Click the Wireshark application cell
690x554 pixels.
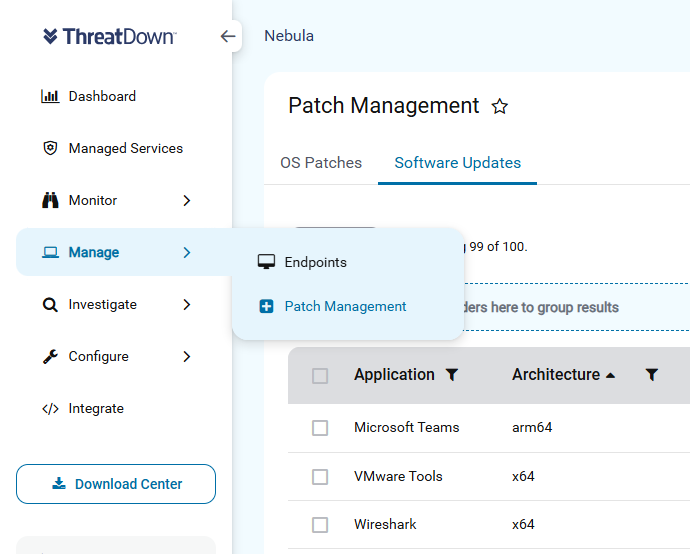click(385, 525)
